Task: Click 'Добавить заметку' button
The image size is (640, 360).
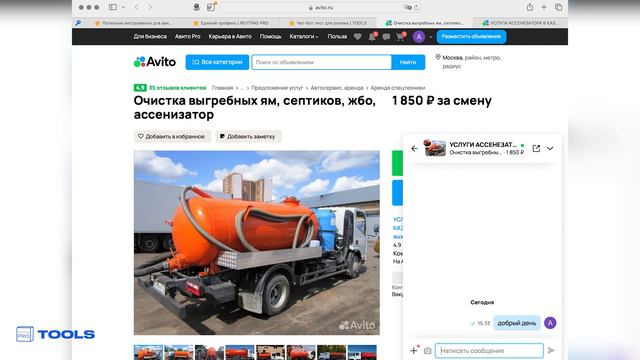Action: click(x=248, y=136)
